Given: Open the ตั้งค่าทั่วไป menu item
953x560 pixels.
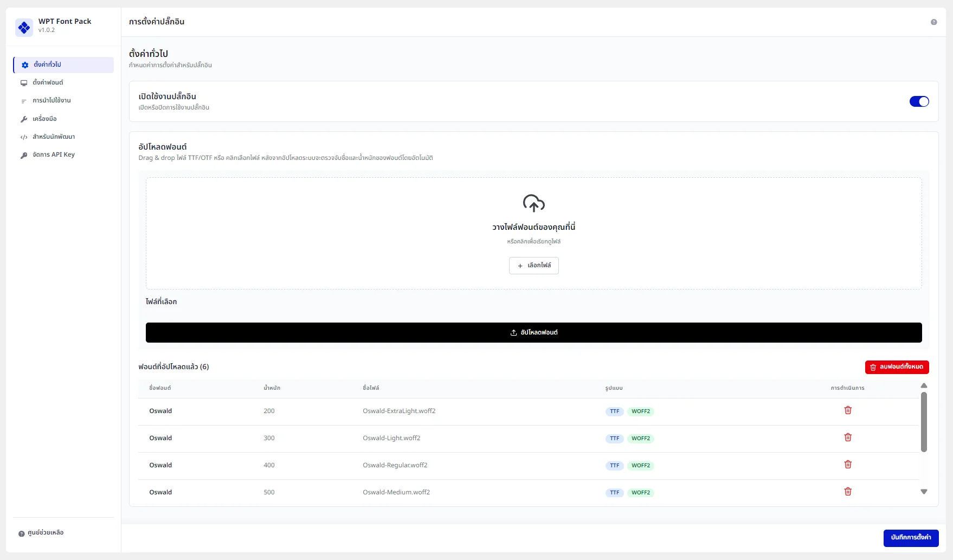Looking at the screenshot, I should [x=63, y=65].
